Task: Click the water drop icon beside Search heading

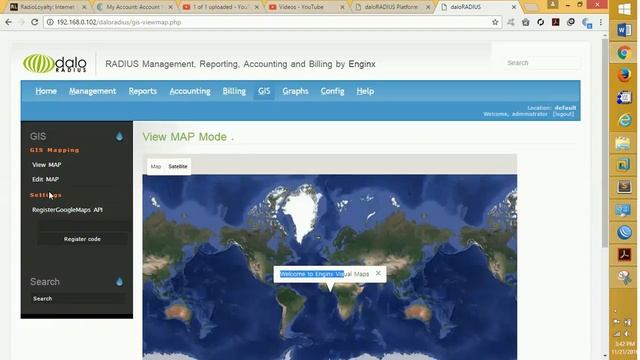Action: pyautogui.click(x=120, y=282)
